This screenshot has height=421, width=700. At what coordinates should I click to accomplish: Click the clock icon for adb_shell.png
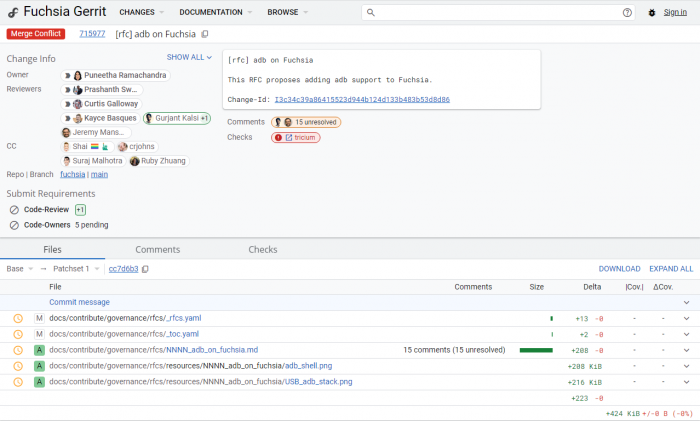[x=18, y=366]
